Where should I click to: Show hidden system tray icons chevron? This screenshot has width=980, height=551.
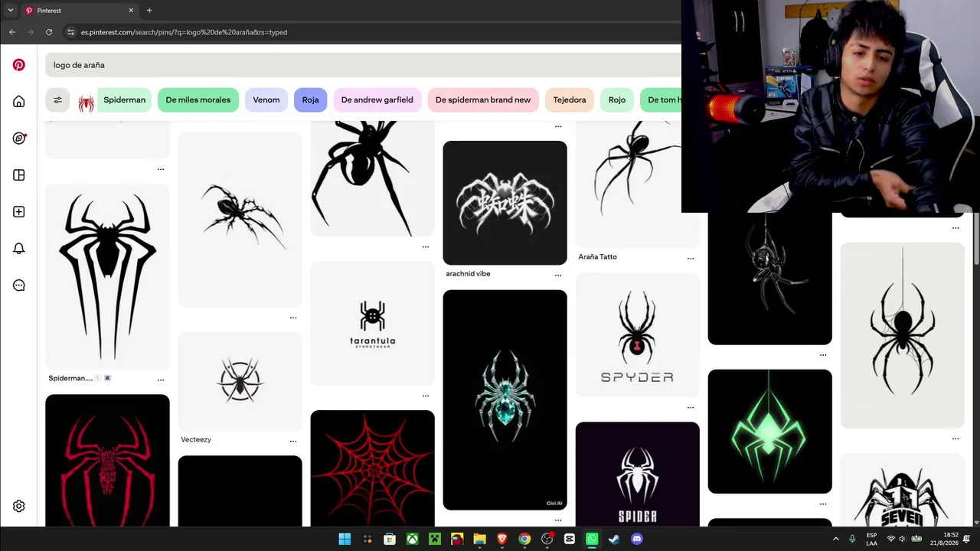point(835,539)
